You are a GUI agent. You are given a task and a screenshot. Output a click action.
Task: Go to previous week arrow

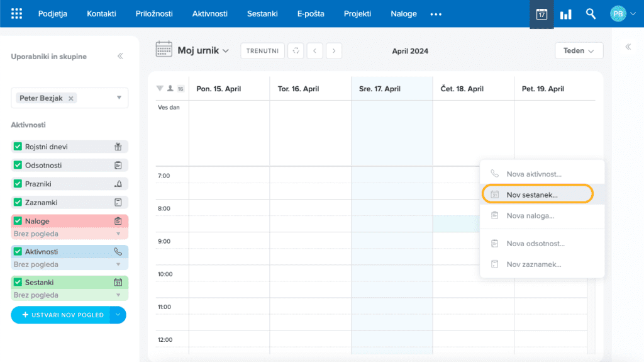point(314,51)
